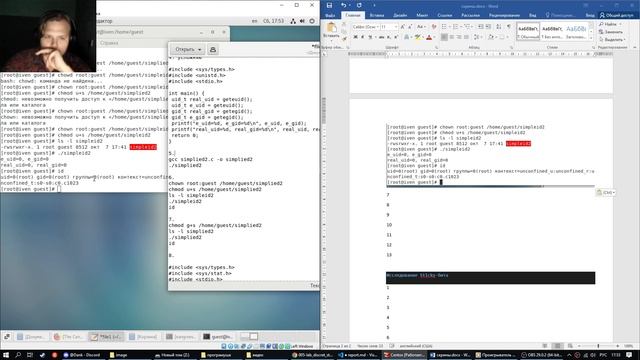Viewport: 640px width, 360px height.
Task: Open Выделить dropdown in Word
Action: [x=612, y=40]
